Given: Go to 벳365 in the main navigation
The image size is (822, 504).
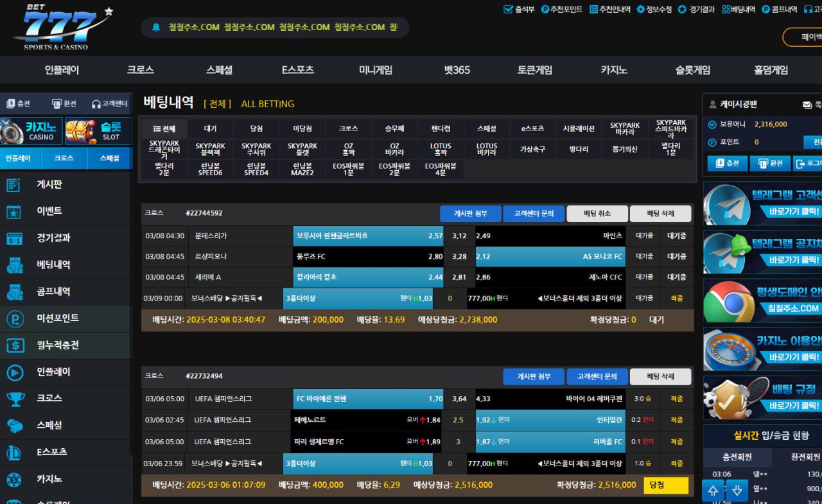Looking at the screenshot, I should tap(457, 70).
